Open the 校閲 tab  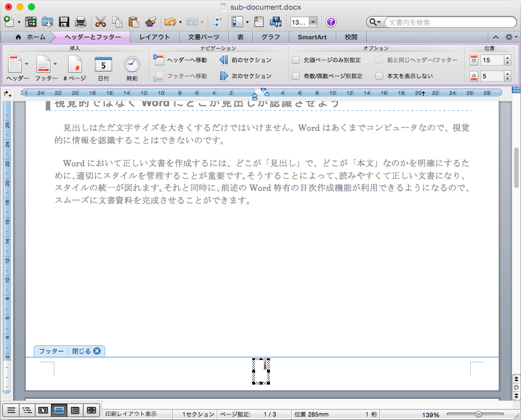351,37
